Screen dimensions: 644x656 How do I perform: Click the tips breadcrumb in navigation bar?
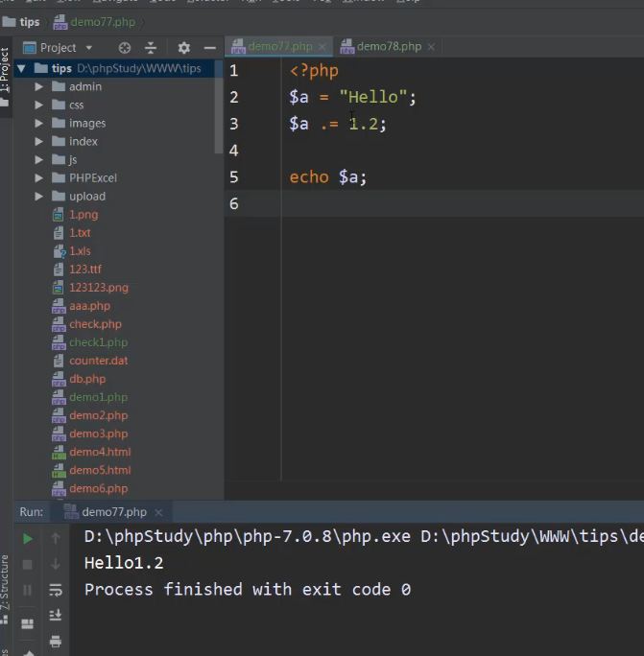point(30,21)
